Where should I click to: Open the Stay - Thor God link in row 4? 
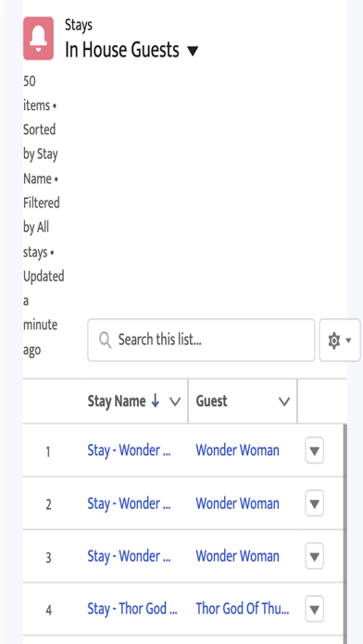point(132,609)
